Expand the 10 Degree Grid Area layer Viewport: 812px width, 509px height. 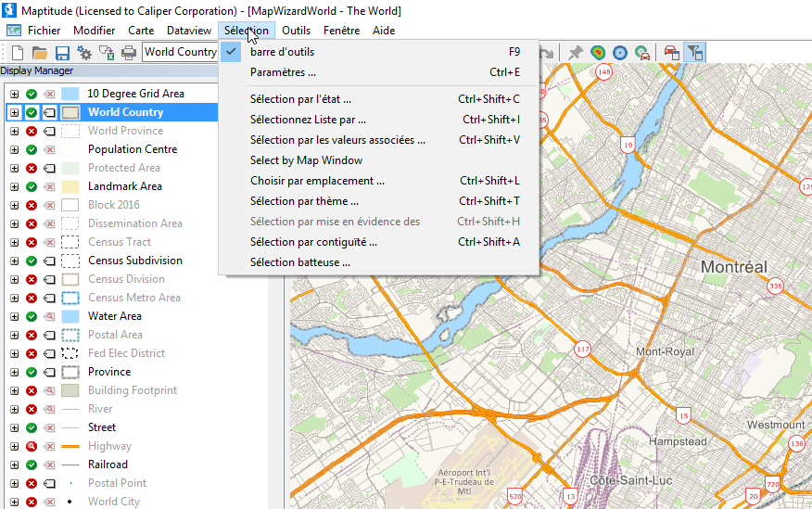[x=14, y=94]
